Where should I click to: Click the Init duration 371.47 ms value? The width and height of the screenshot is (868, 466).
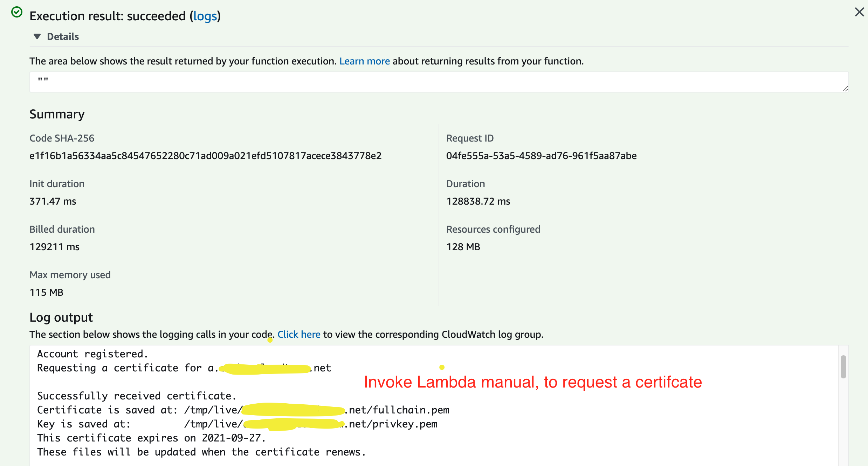(x=53, y=201)
